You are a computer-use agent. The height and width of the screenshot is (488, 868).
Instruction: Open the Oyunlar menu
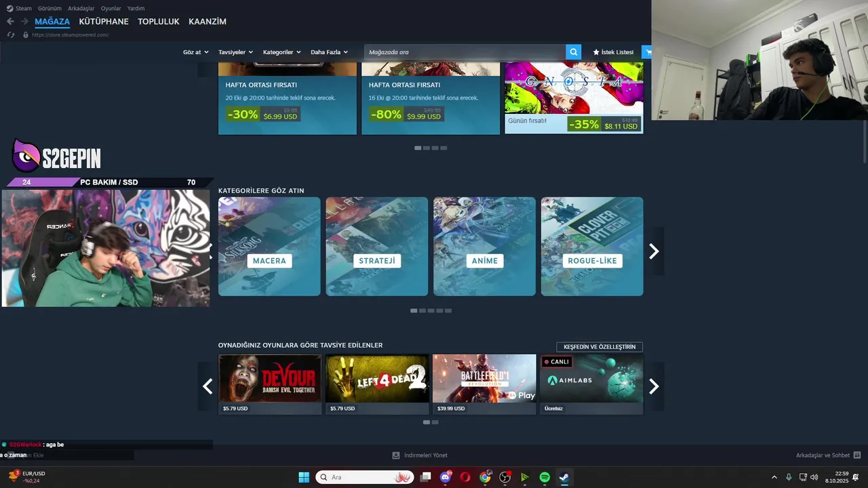coord(111,8)
